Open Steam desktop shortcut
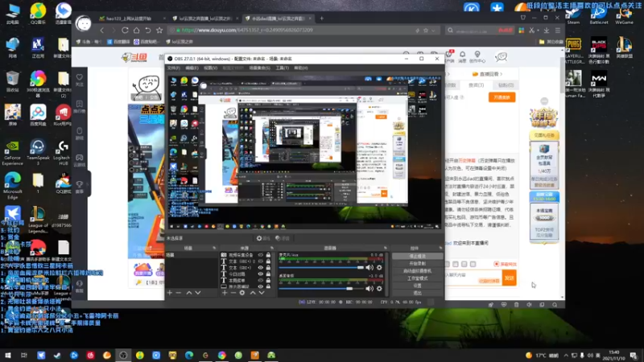The width and height of the screenshot is (644, 362). (x=573, y=14)
